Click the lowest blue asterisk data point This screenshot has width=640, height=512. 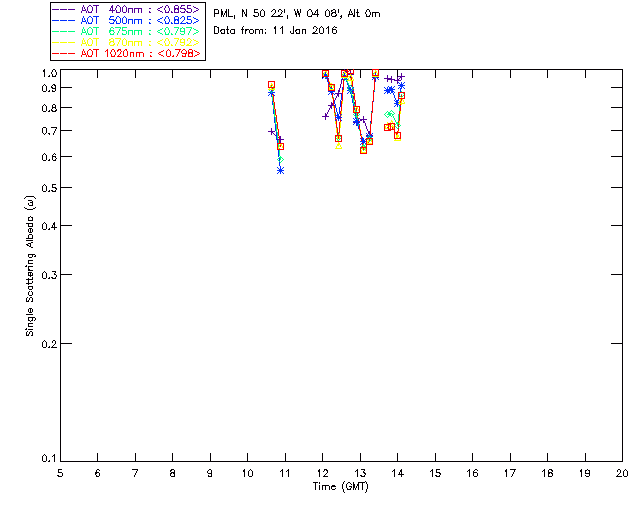click(x=280, y=171)
